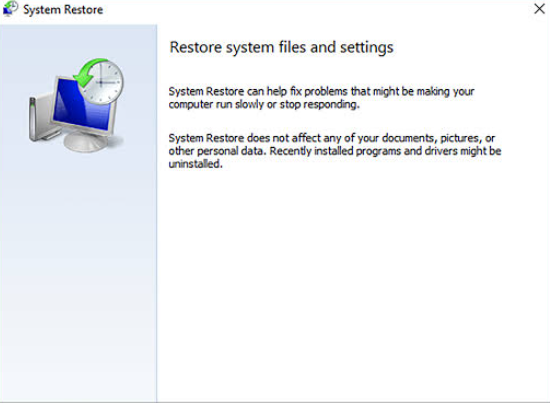Click the System Restore title bar icon
This screenshot has width=550, height=403.
pyautogui.click(x=10, y=8)
